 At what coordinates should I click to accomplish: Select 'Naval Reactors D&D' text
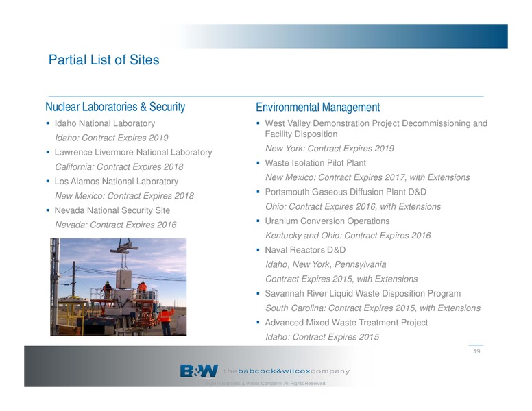[305, 250]
